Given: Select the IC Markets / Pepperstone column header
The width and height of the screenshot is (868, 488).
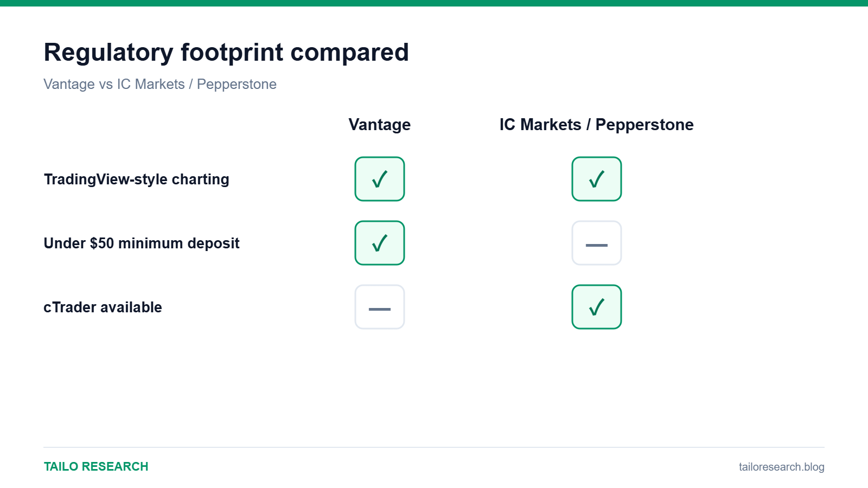Looking at the screenshot, I should 597,125.
